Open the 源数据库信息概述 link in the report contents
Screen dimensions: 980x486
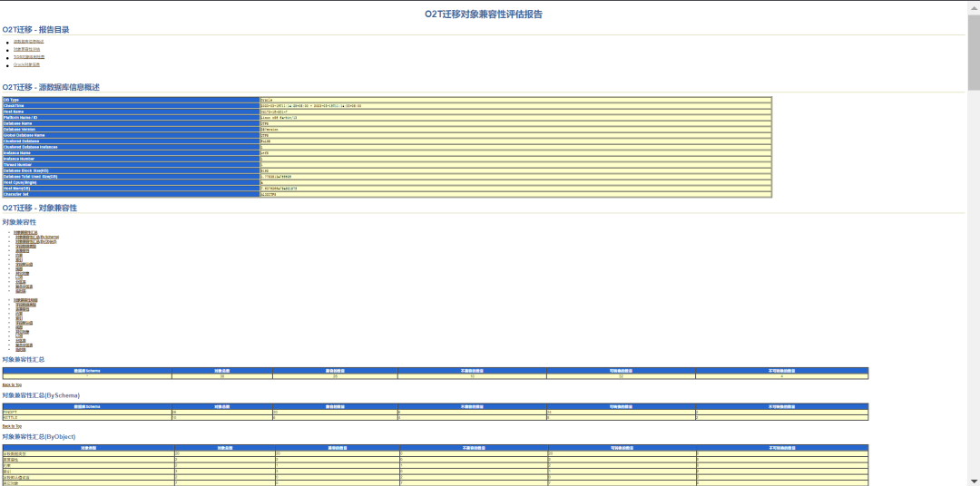pos(29,42)
